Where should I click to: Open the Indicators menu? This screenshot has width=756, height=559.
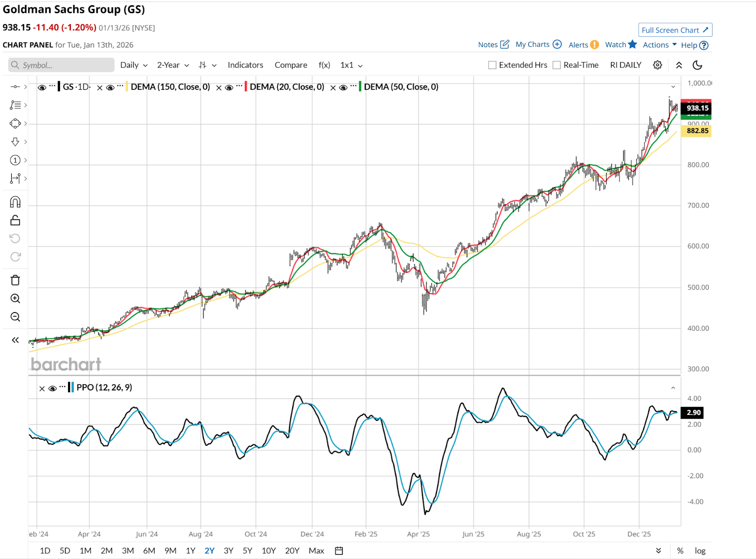245,65
